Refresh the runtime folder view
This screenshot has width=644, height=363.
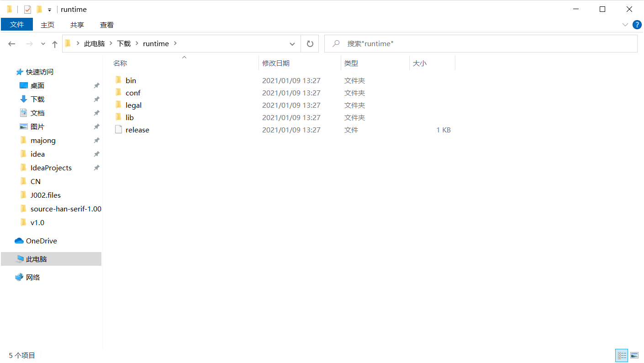(310, 44)
